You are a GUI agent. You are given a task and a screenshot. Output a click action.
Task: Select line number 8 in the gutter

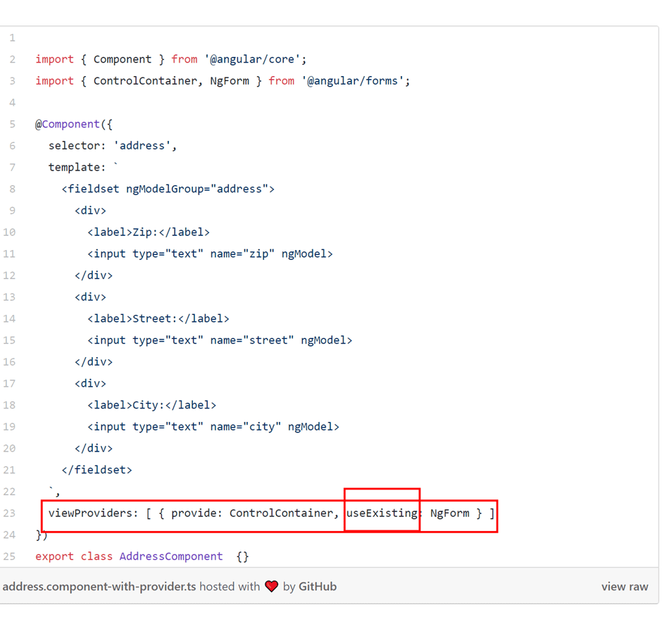pyautogui.click(x=13, y=189)
